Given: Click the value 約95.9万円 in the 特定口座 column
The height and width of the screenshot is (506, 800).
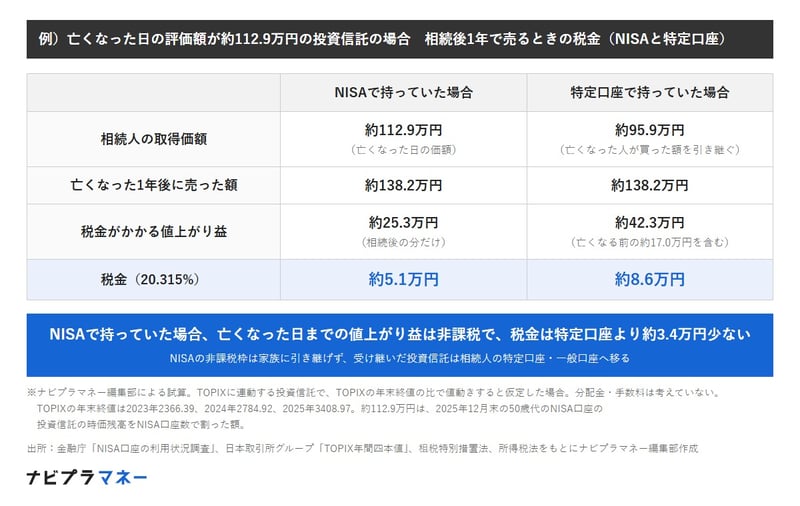Looking at the screenshot, I should 649,130.
